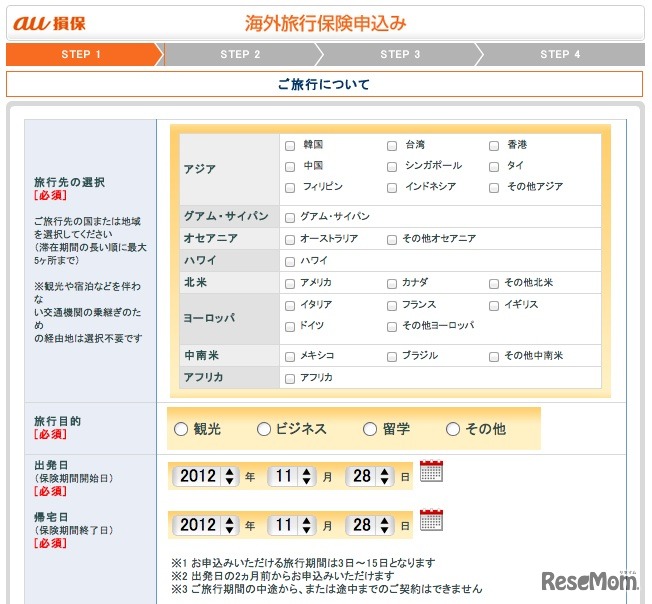Click the au損保 logo
Screen dimensions: 652x604
(x=49, y=23)
